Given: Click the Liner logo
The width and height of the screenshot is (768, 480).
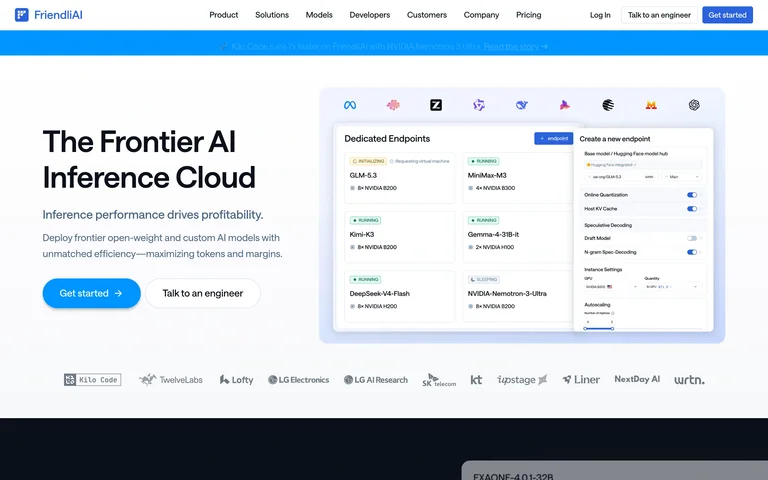Looking at the screenshot, I should (581, 380).
